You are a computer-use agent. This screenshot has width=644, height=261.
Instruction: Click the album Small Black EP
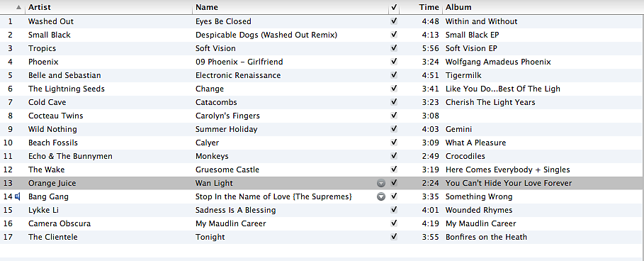pyautogui.click(x=473, y=35)
